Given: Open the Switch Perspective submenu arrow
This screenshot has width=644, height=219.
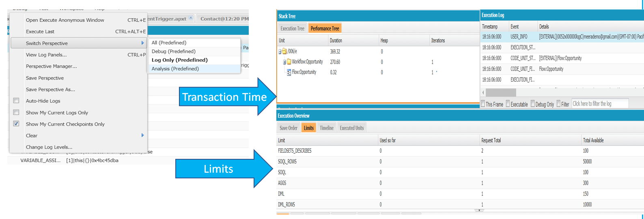Looking at the screenshot, I should coord(142,43).
